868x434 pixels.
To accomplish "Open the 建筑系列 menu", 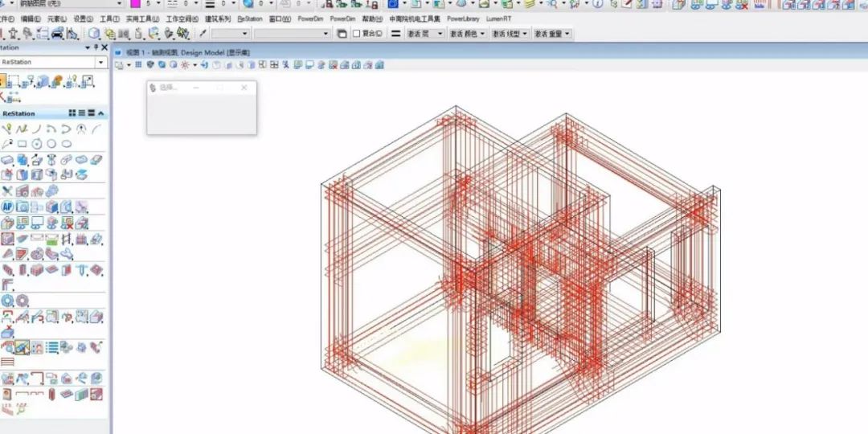I will [217, 18].
